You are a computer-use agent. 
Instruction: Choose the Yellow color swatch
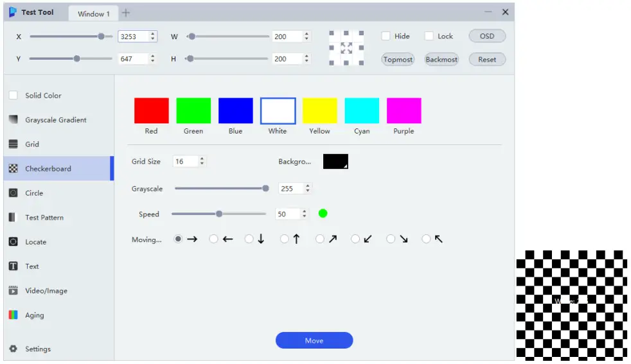[x=319, y=110]
